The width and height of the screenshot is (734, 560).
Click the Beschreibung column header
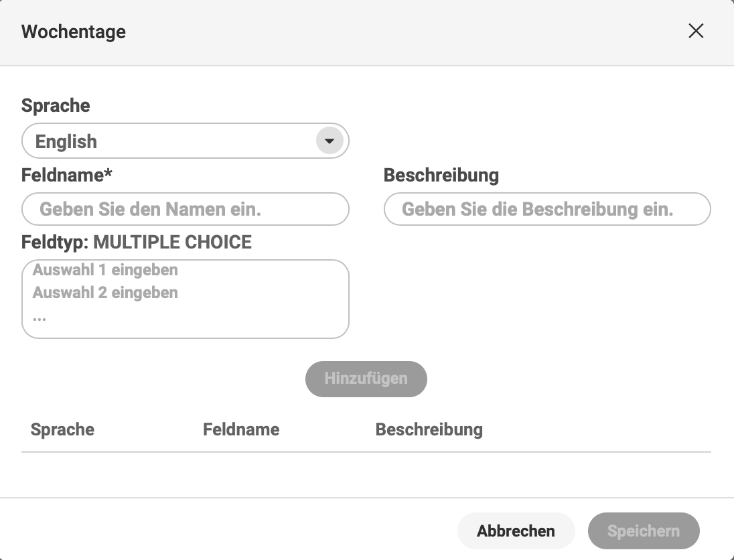[429, 429]
